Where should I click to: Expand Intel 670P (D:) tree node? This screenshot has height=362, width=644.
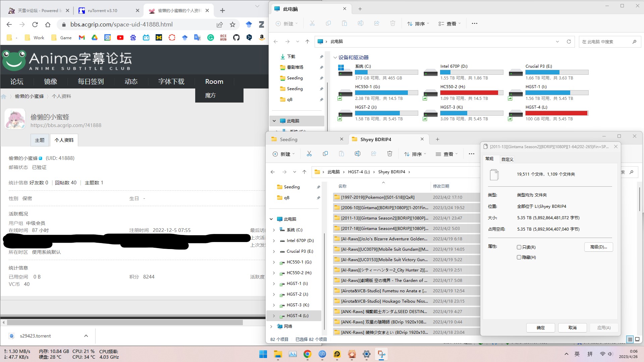[x=274, y=241]
